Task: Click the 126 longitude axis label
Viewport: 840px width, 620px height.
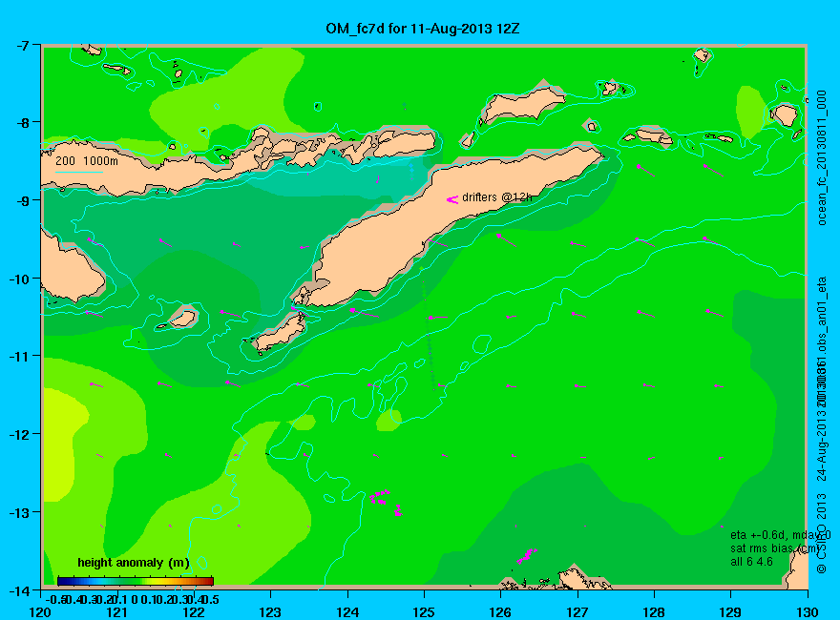Action: 501,612
